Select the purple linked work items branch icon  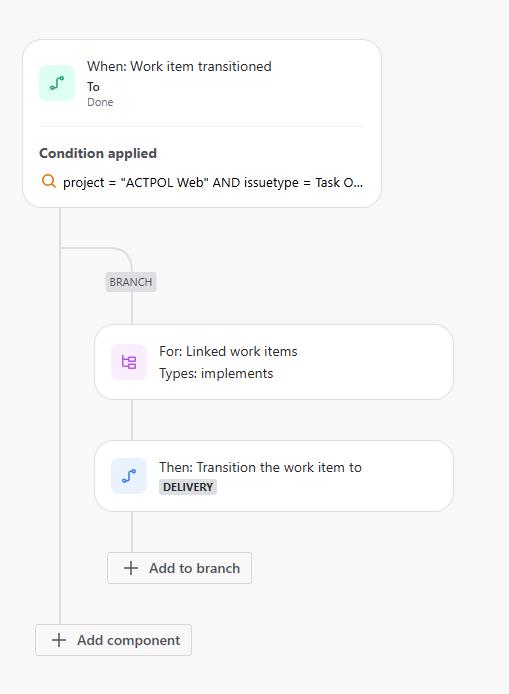tap(129, 362)
